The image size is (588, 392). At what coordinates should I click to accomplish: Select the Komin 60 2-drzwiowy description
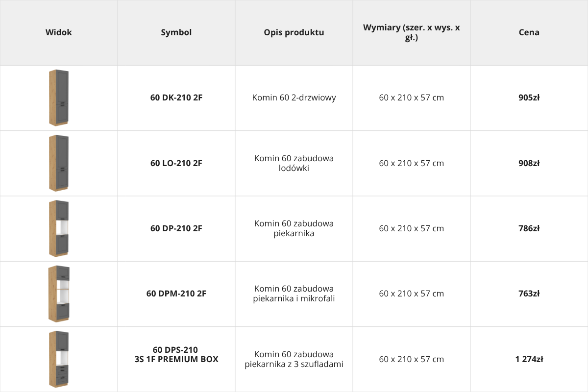point(294,98)
